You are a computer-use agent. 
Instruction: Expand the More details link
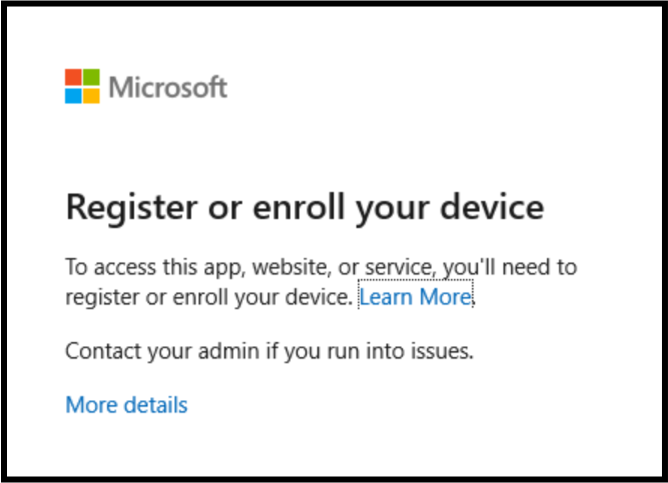tap(126, 405)
